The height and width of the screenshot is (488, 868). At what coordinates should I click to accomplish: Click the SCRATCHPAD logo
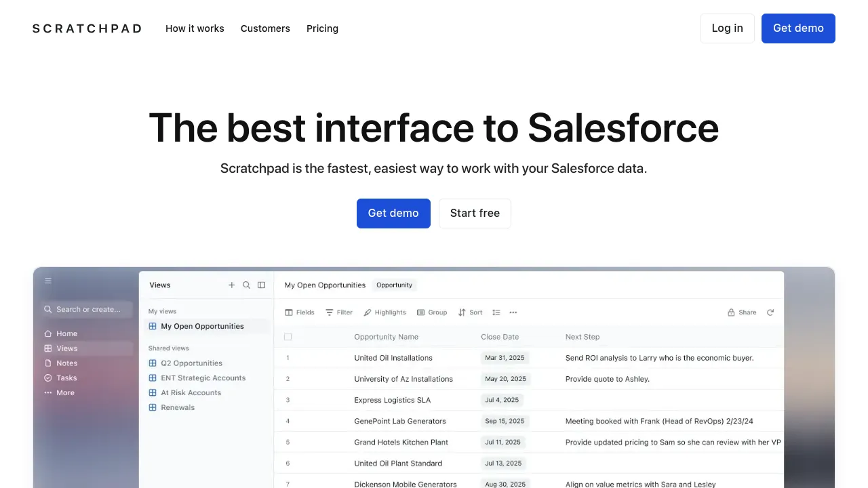87,28
